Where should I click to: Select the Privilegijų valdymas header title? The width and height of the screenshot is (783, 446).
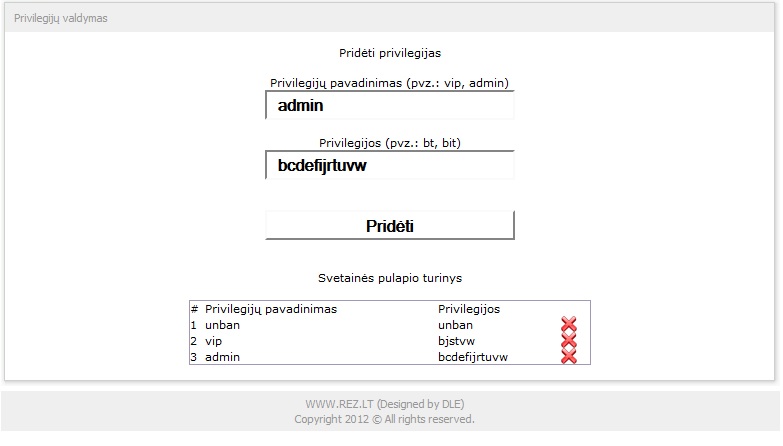pyautogui.click(x=60, y=18)
